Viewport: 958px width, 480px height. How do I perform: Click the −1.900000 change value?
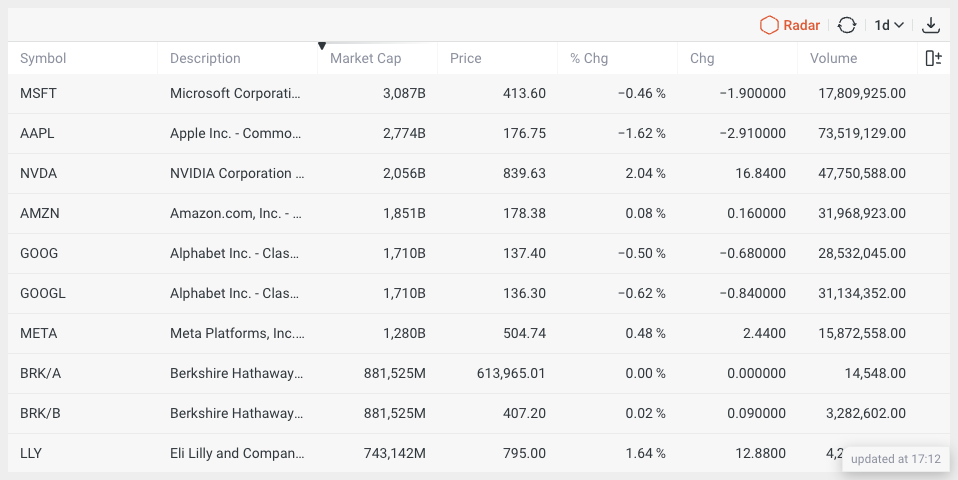point(752,93)
